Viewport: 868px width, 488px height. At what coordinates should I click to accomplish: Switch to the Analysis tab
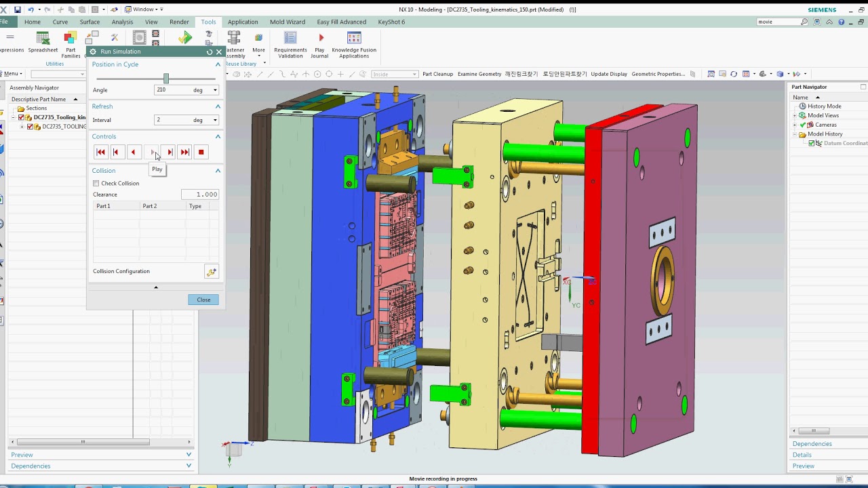122,22
